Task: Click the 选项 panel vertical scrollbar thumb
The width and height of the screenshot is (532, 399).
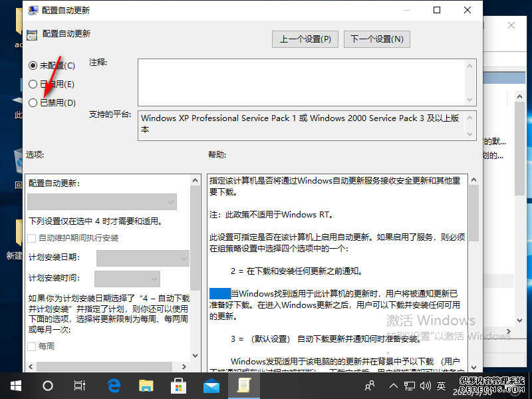Action: click(195, 238)
